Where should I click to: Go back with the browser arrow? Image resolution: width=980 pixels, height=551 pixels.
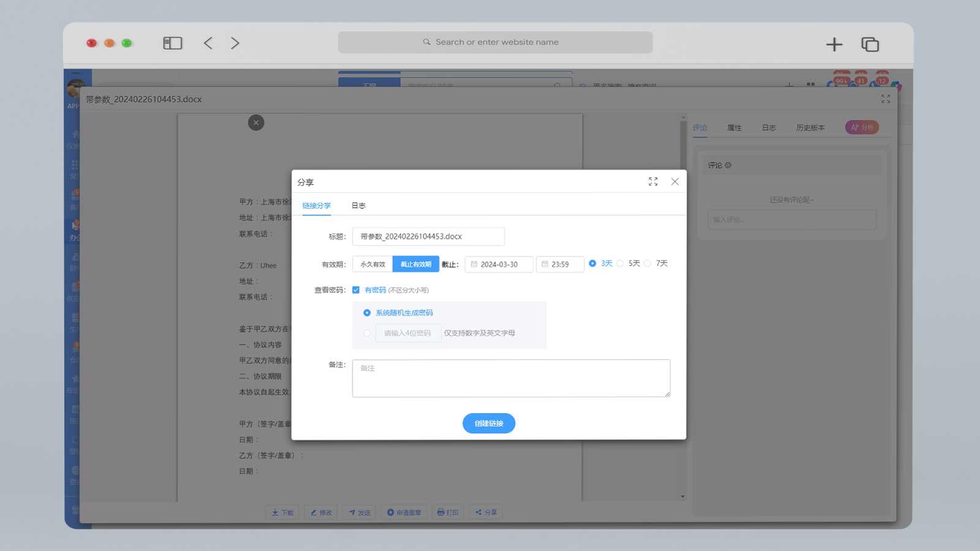(208, 43)
